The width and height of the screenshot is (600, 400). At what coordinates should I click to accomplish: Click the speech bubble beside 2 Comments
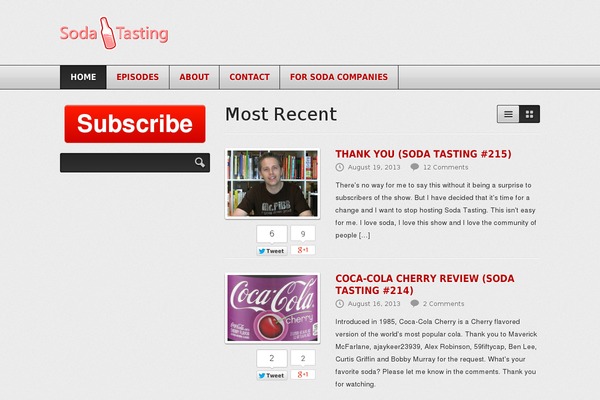pos(414,303)
